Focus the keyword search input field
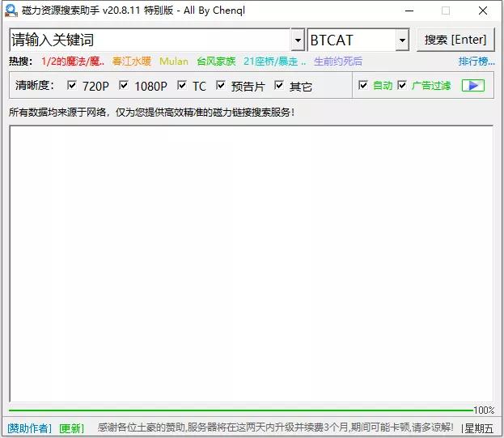 pyautogui.click(x=150, y=40)
